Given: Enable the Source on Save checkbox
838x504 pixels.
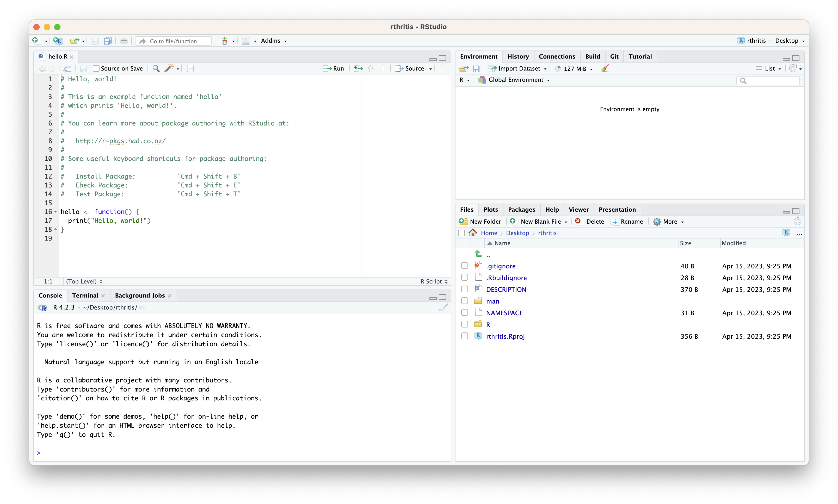Looking at the screenshot, I should pos(96,69).
